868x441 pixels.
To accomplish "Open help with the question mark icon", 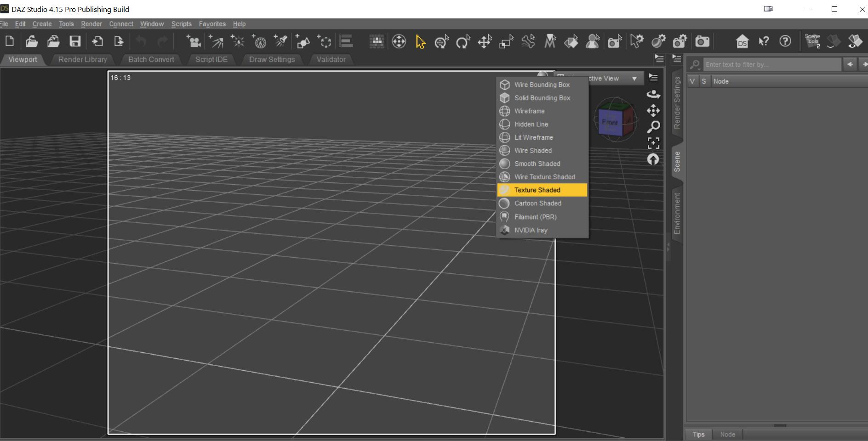I will point(785,41).
